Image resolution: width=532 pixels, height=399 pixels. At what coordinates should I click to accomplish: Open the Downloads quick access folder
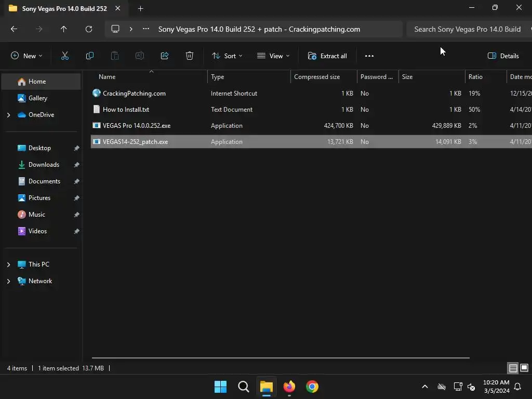coord(41,165)
